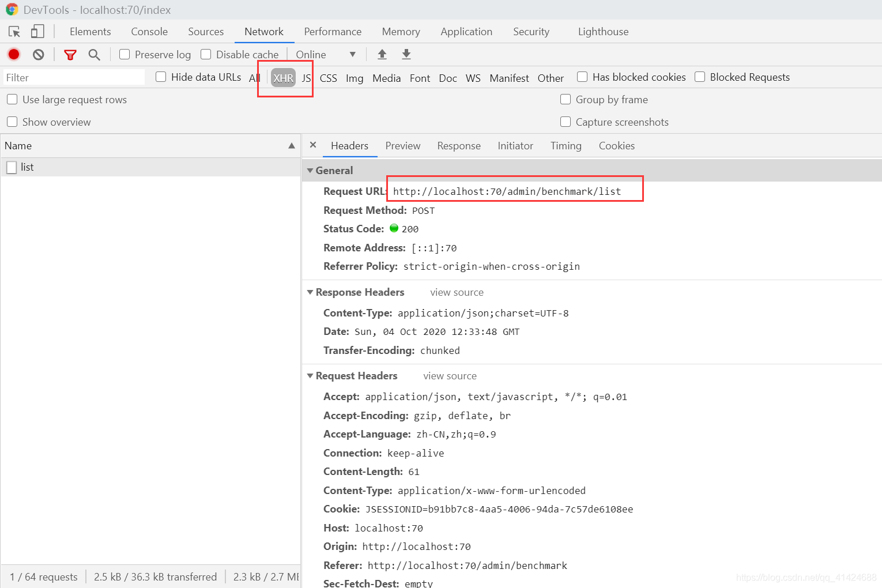Click the import HAR upload arrow
The height and width of the screenshot is (588, 882).
[x=382, y=54]
